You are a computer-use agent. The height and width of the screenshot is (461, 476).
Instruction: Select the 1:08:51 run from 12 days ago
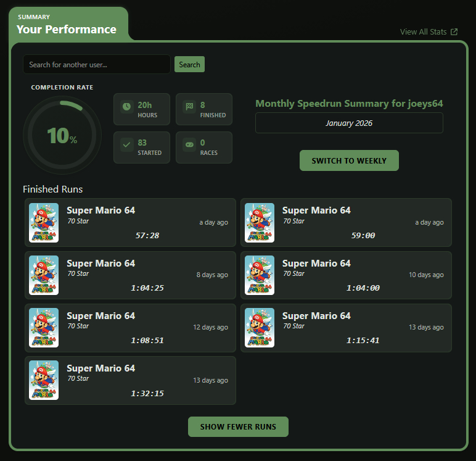[147, 328]
